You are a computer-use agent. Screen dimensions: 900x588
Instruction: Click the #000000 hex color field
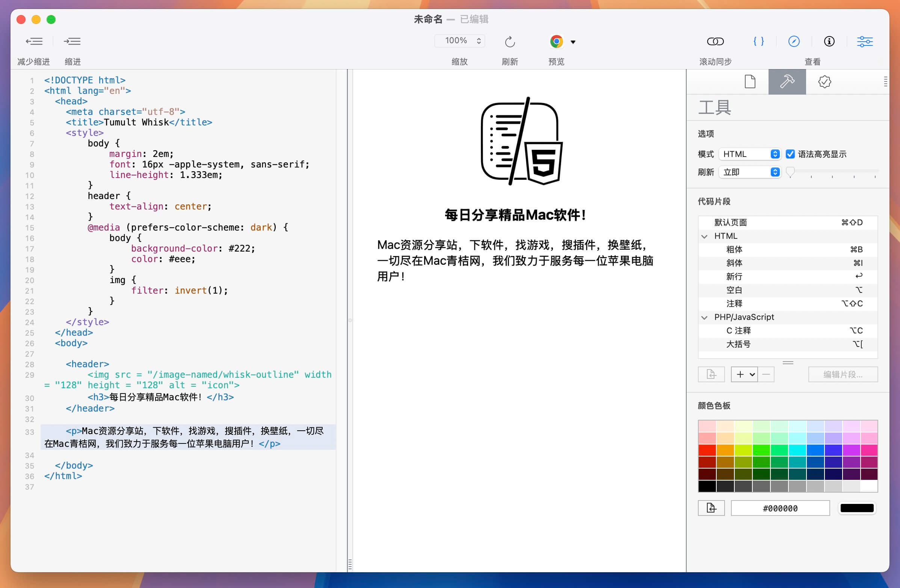click(x=780, y=508)
